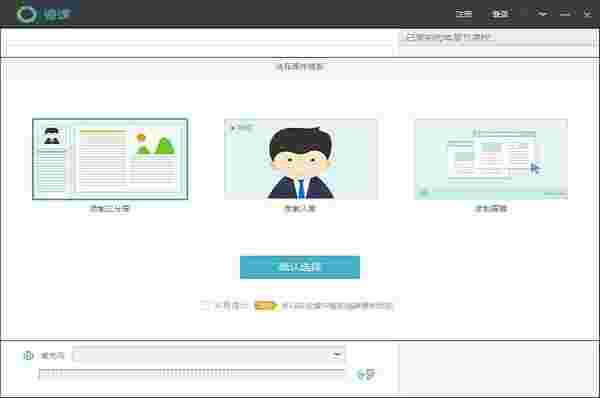Click the blue confirm selection button
The height and width of the screenshot is (398, 600).
pos(300,267)
